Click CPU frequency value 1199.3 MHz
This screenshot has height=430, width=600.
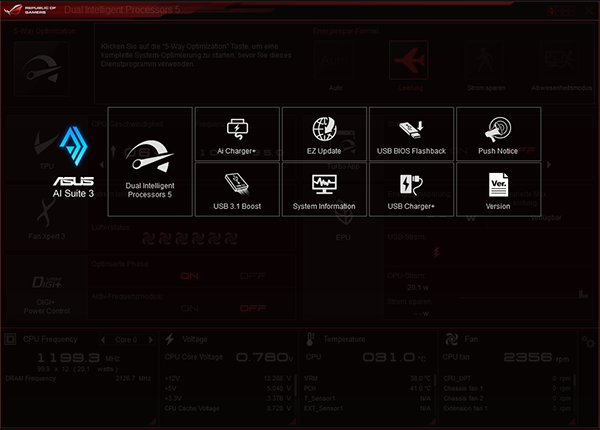(x=78, y=358)
